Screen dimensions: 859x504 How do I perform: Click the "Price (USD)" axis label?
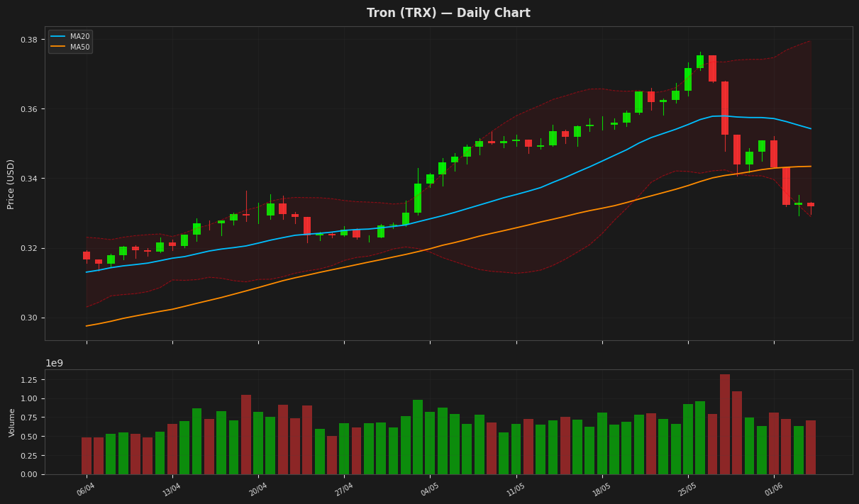11,184
